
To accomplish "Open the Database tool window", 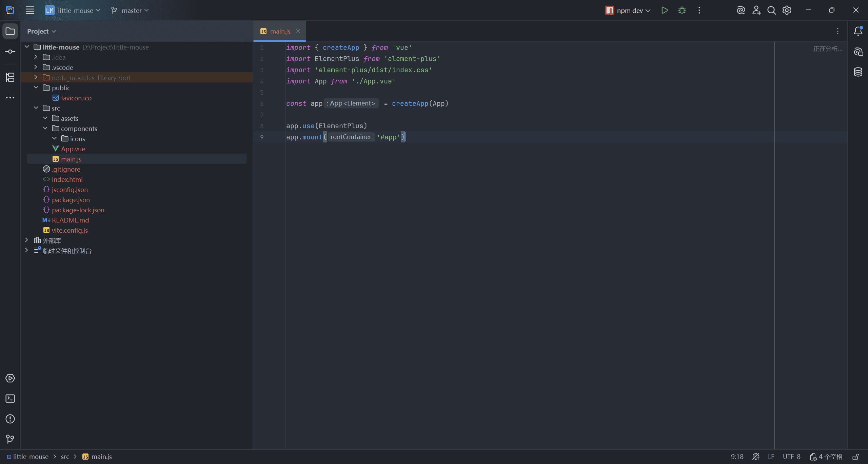I will point(858,72).
